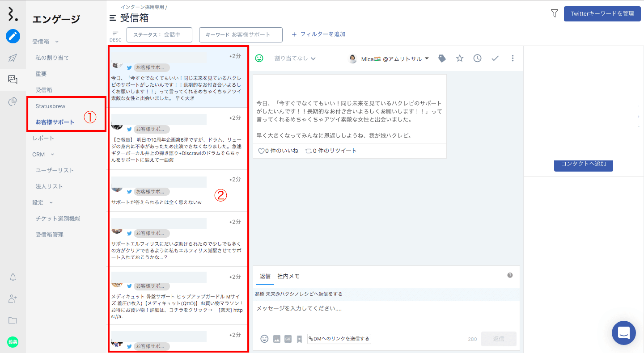Mark conversation as done with checkmark icon

coord(495,59)
